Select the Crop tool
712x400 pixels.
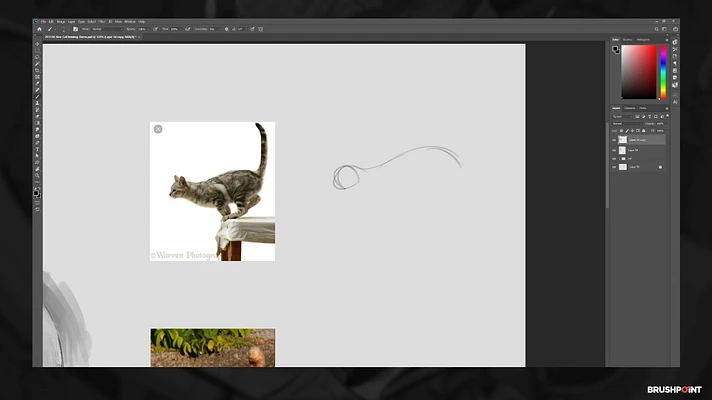[37, 70]
